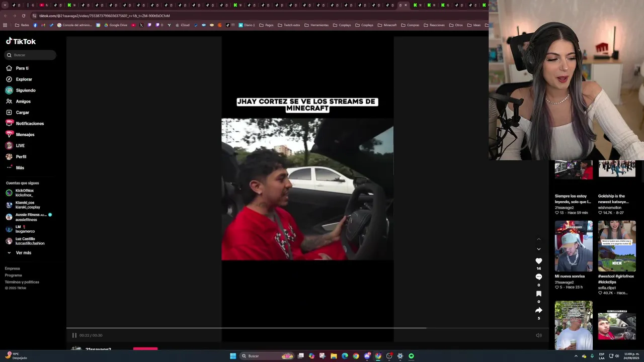Open 'Goldship is the newest katseye' video title
Viewport: 644px width, 362px height.
613,199
